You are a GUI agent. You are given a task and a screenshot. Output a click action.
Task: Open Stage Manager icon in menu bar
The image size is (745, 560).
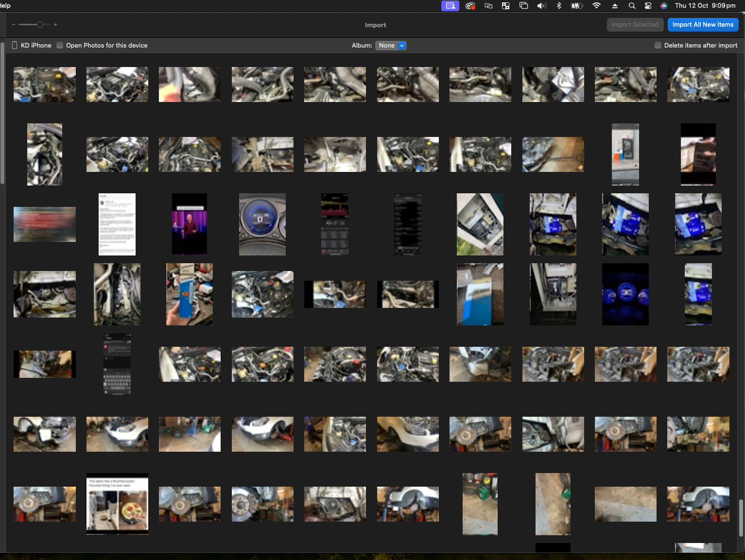[523, 6]
